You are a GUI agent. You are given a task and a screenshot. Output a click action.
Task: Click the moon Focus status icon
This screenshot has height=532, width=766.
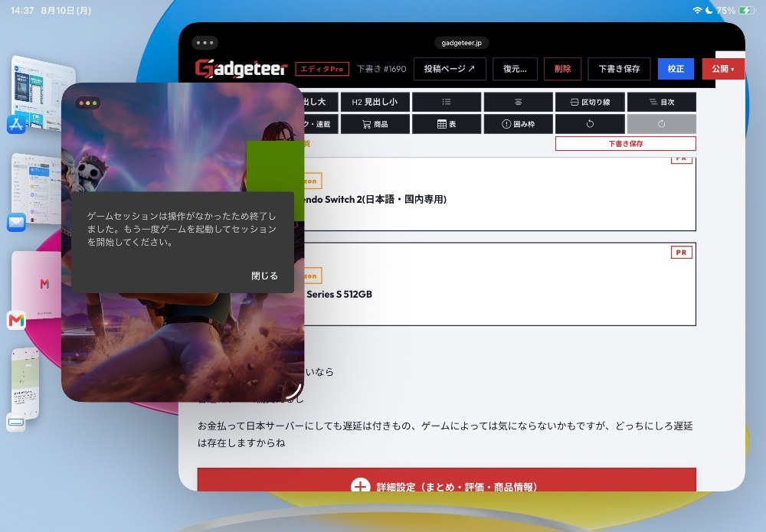coord(709,10)
